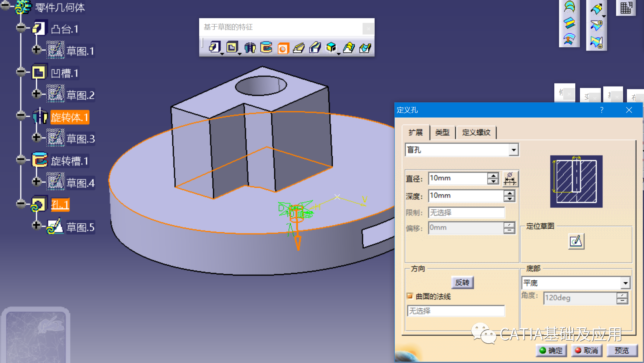
Task: Click the 直径 input field
Action: tap(458, 178)
